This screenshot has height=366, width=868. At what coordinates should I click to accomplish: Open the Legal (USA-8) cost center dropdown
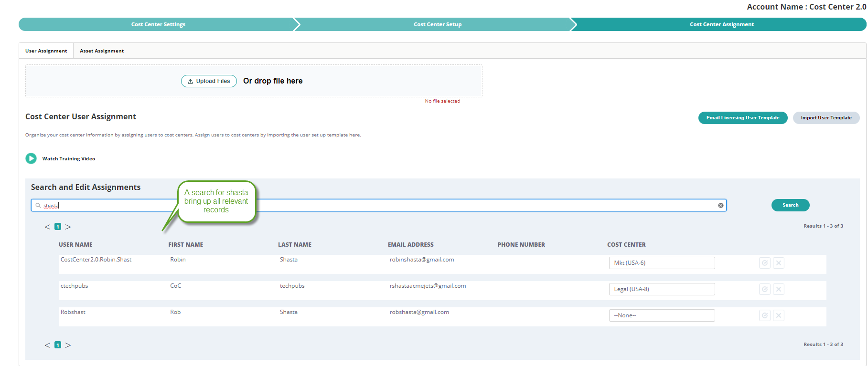(662, 289)
